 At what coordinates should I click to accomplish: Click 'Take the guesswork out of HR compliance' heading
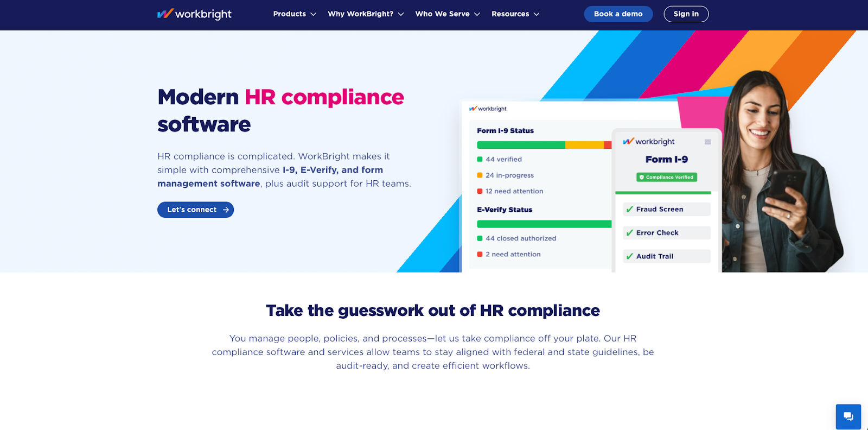[x=433, y=311]
